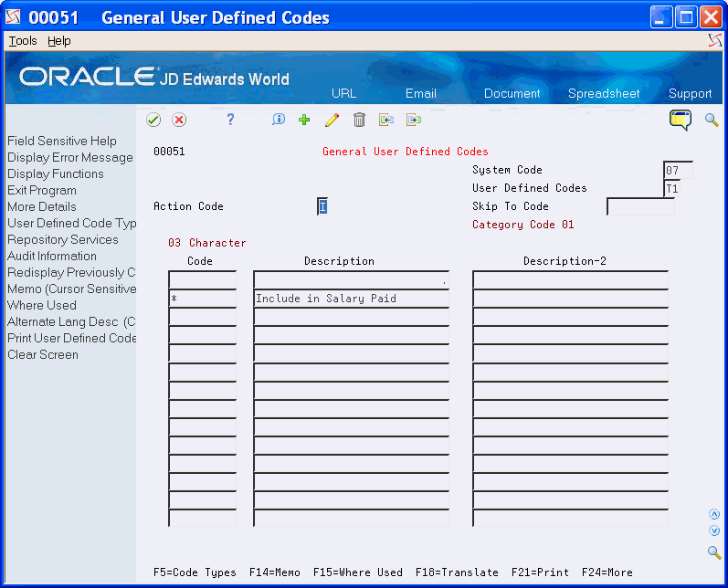The height and width of the screenshot is (588, 728).
Task: Click the first Description-2 cell
Action: click(x=571, y=280)
